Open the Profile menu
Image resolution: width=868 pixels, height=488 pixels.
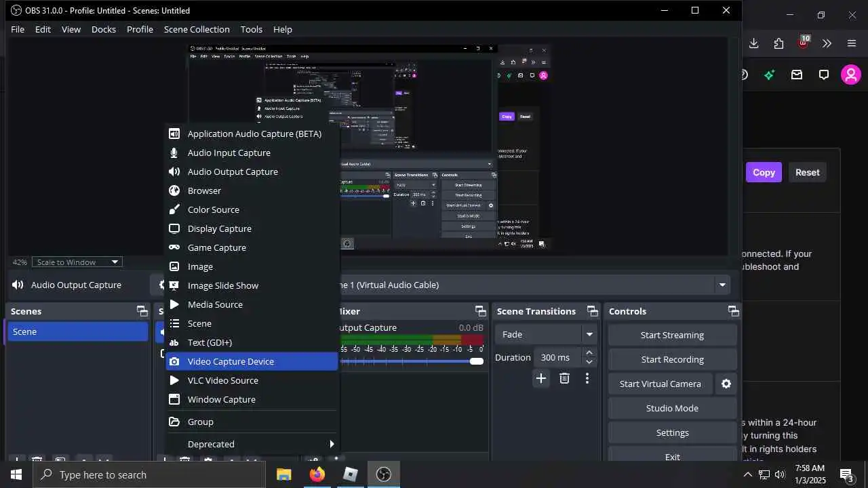[x=140, y=29]
